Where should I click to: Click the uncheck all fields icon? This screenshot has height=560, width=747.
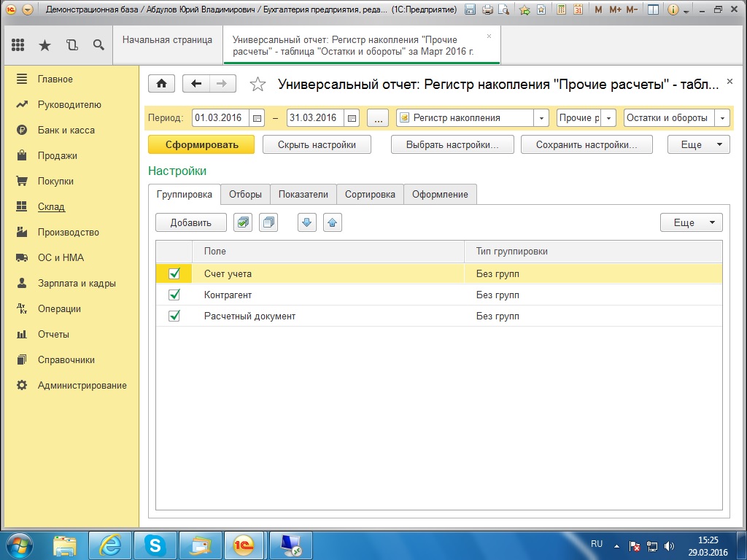click(268, 222)
